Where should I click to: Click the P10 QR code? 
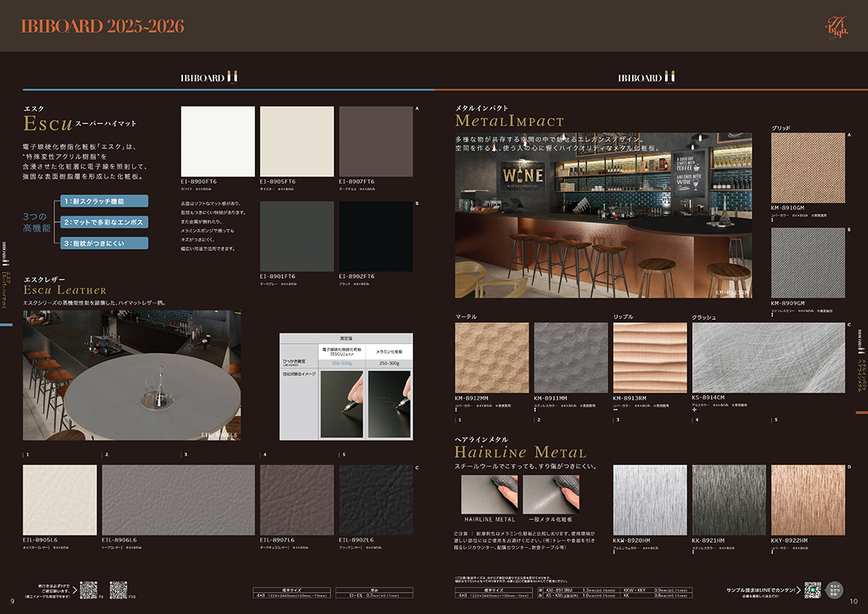coord(118,590)
